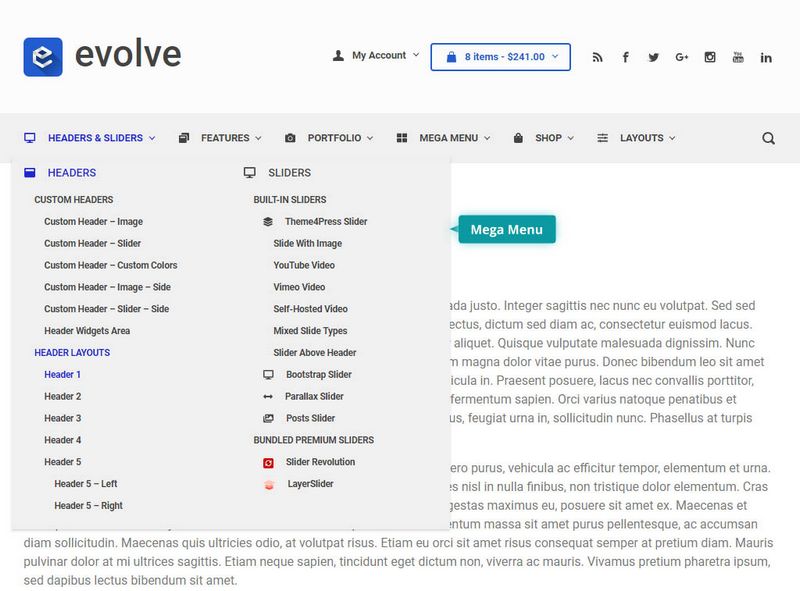This screenshot has height=591, width=800.
Task: Click the My Account user icon
Action: (338, 56)
